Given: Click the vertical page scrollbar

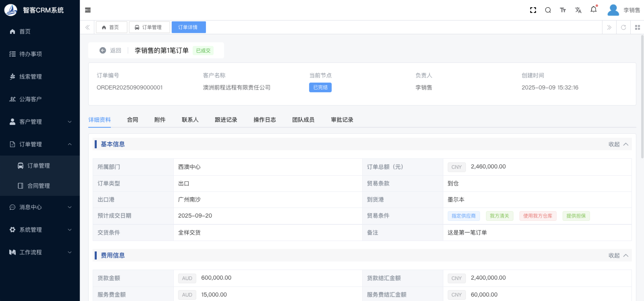Looking at the screenshot, I should click(x=642, y=97).
